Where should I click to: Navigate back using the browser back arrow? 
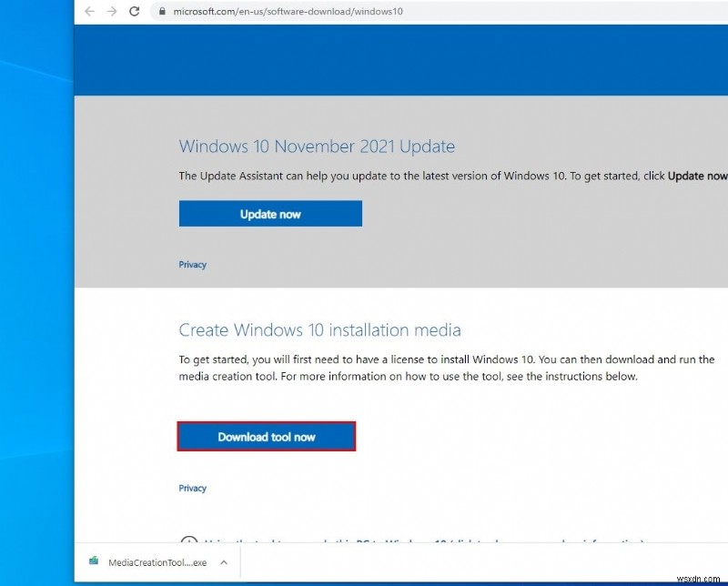(87, 12)
